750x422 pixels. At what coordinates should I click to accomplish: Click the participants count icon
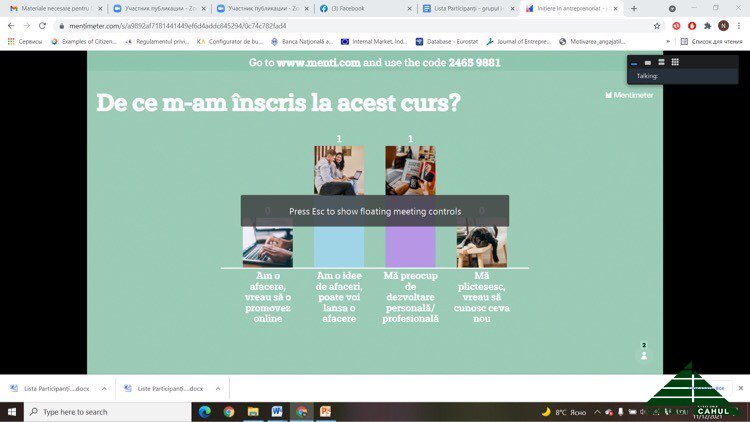[644, 355]
